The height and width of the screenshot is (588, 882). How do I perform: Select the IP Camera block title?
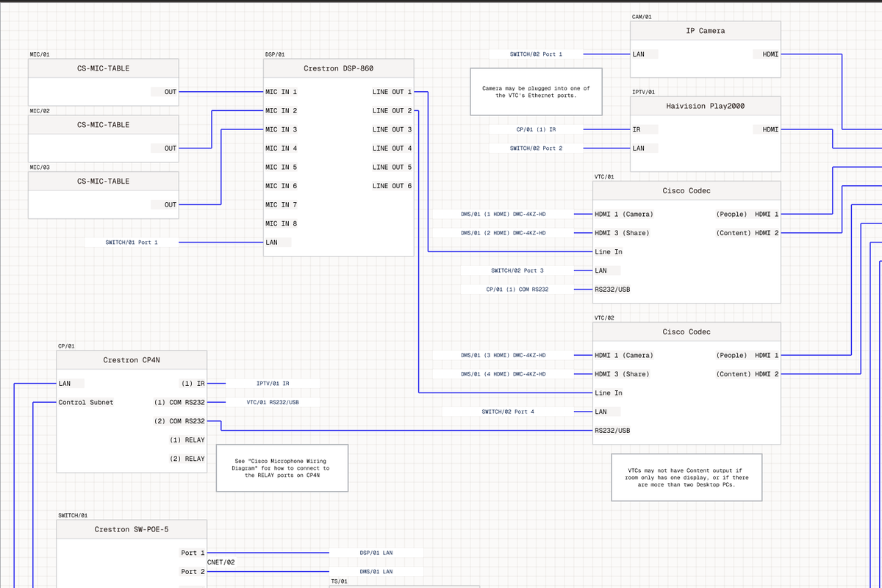[705, 31]
